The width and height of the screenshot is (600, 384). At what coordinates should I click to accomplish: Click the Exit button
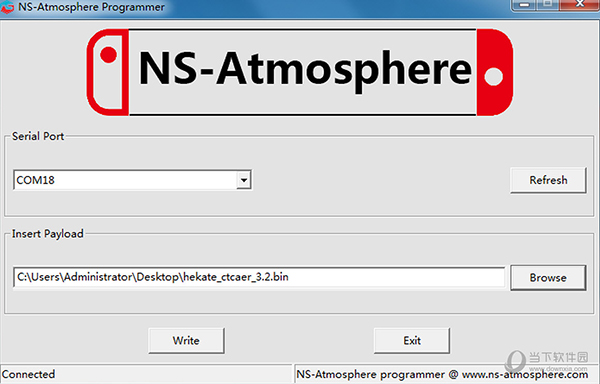tap(412, 340)
